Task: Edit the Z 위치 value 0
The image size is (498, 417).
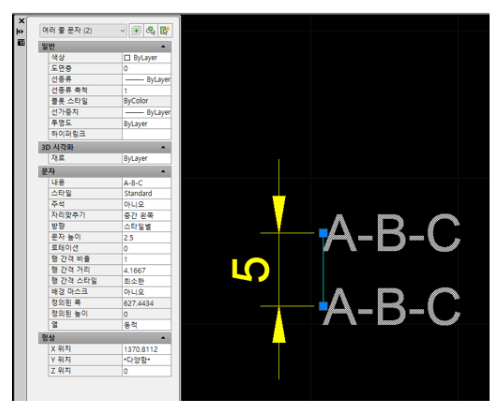Action: [x=147, y=371]
